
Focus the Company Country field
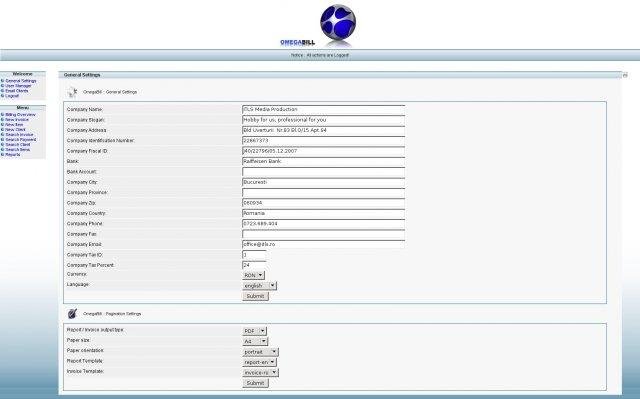[x=323, y=213]
